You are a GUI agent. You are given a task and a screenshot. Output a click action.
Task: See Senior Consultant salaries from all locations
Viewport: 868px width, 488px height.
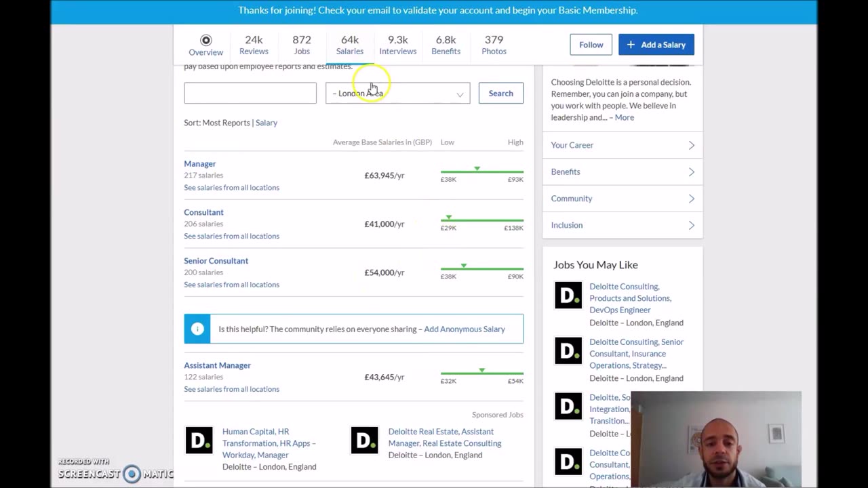231,285
